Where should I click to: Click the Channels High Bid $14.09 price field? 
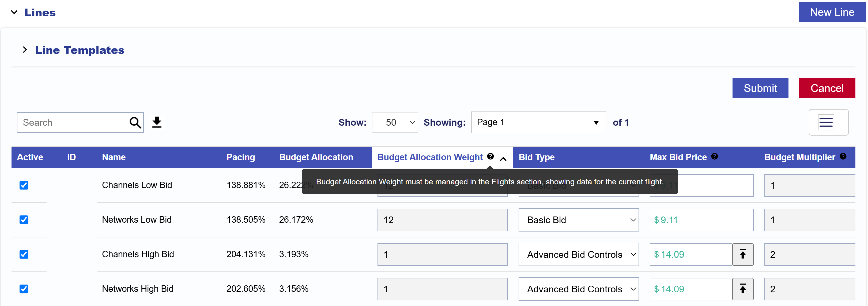[x=691, y=254]
